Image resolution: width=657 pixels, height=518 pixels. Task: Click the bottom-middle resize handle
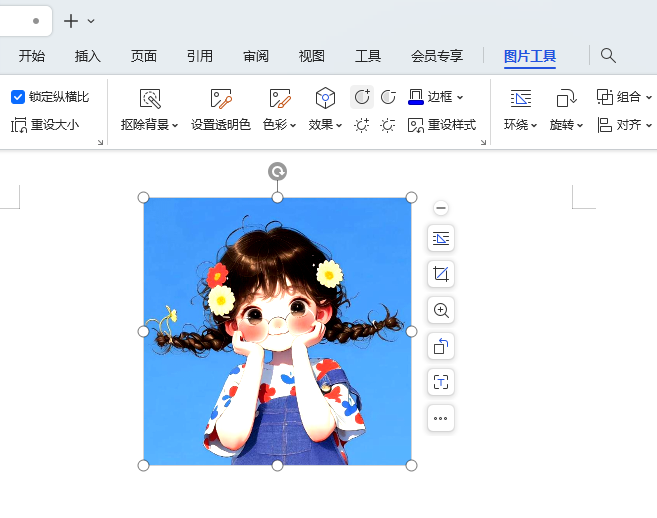277,466
